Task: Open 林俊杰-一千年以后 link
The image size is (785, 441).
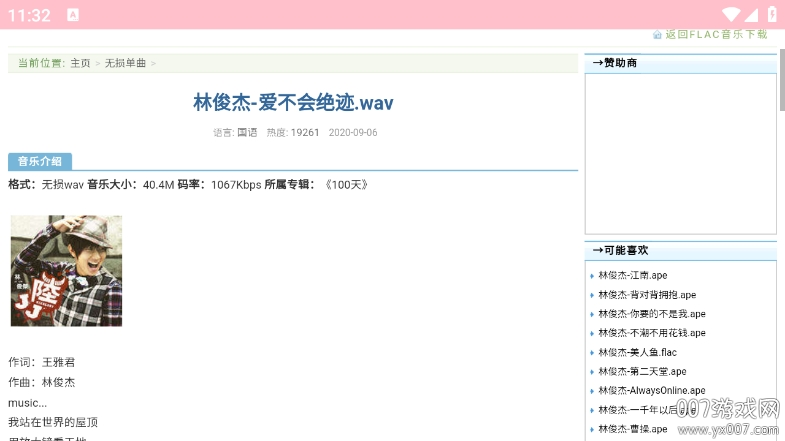Action: (647, 410)
